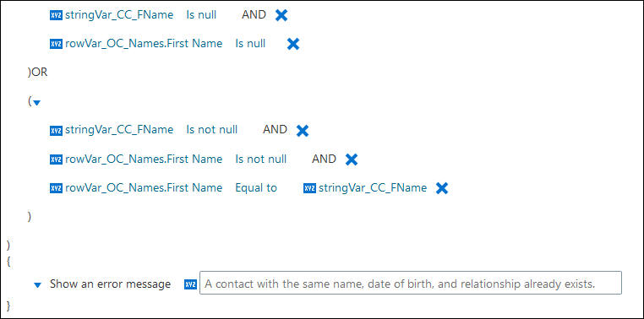Remove the stringVar_CC_FName Is not null condition

303,131
